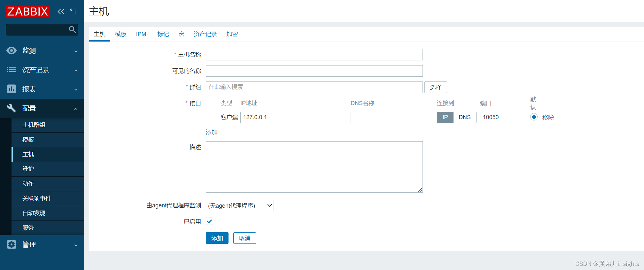
Task: Toggle the 已启用 checkbox
Action: tap(209, 221)
